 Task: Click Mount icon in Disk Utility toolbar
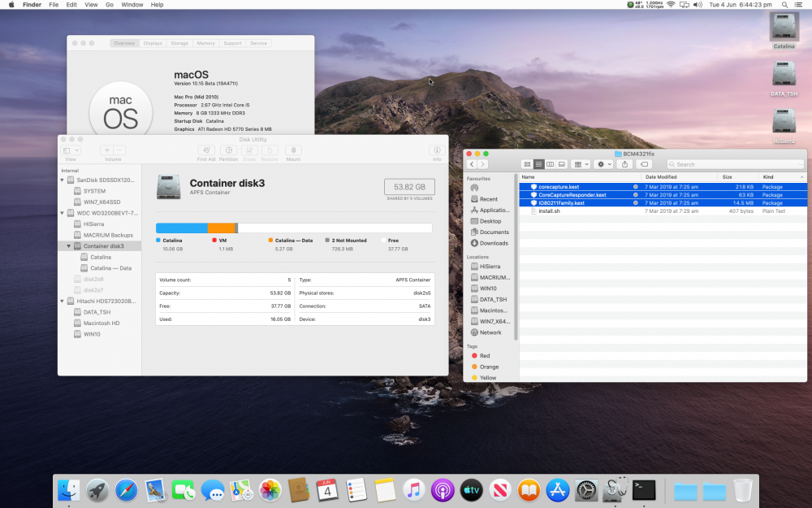pos(293,150)
